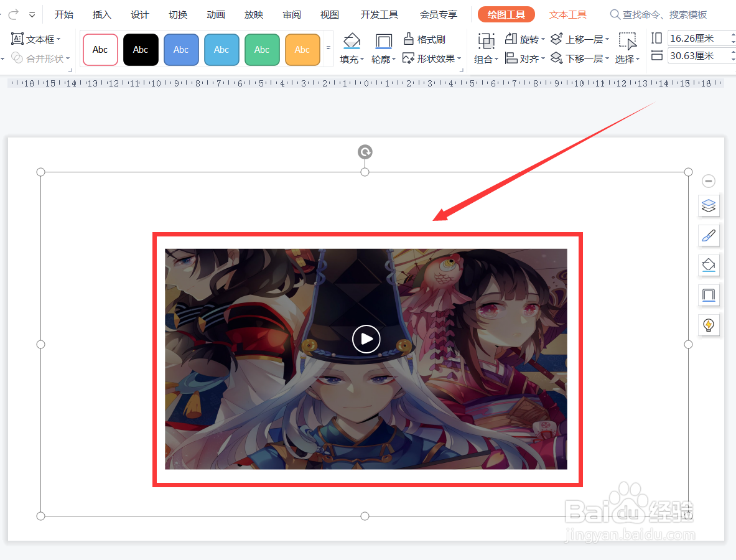Apply the black Abc shape style
Image resolution: width=736 pixels, height=560 pixels.
[x=141, y=50]
